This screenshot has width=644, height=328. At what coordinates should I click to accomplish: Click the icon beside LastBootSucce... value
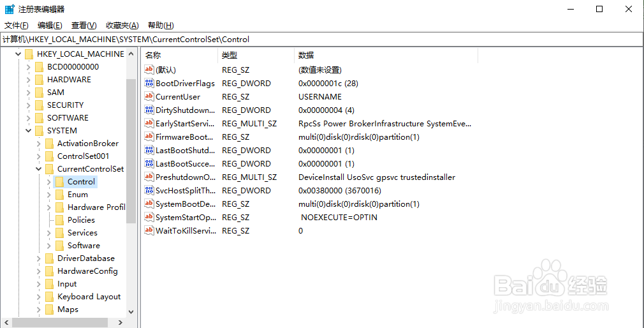point(149,163)
